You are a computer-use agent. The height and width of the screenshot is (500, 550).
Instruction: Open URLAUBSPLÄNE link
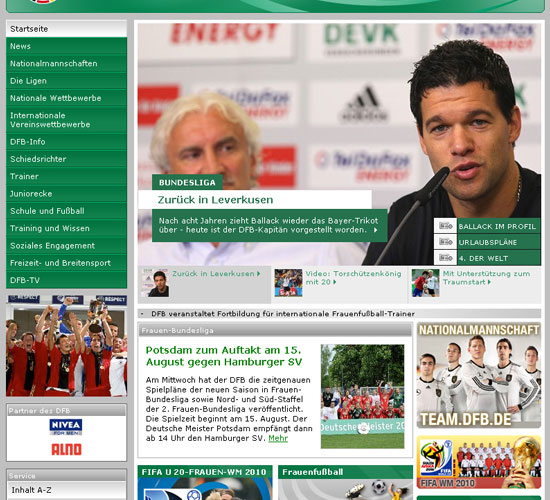click(x=488, y=242)
